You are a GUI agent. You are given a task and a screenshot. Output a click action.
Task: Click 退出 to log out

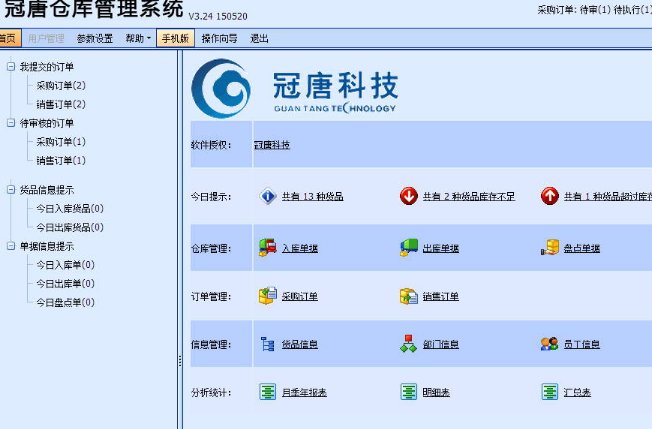click(259, 39)
